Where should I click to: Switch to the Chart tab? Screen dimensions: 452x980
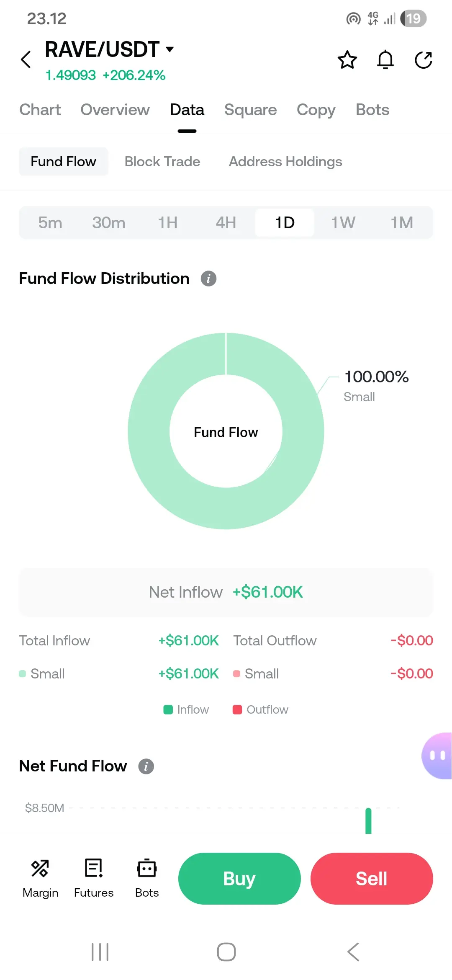[40, 110]
